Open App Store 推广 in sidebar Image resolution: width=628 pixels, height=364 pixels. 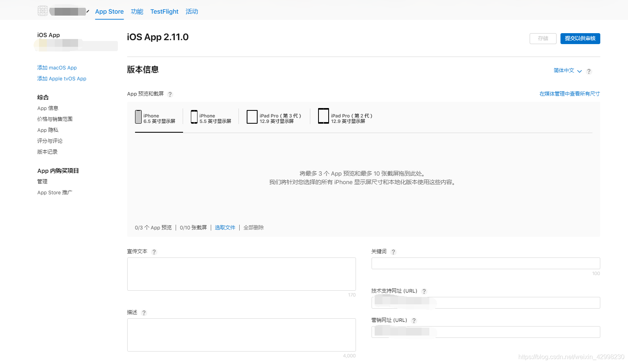pyautogui.click(x=55, y=192)
